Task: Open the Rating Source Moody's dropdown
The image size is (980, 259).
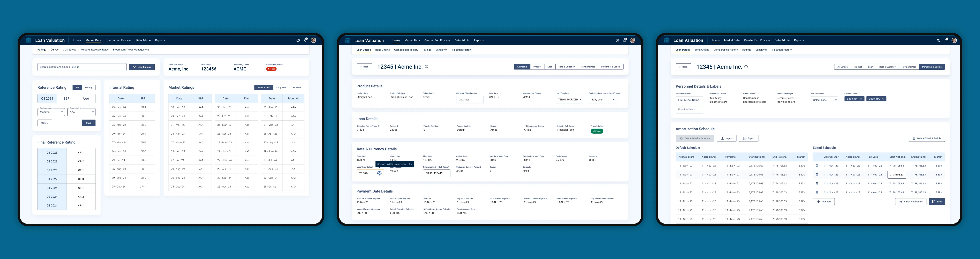Action: point(51,112)
